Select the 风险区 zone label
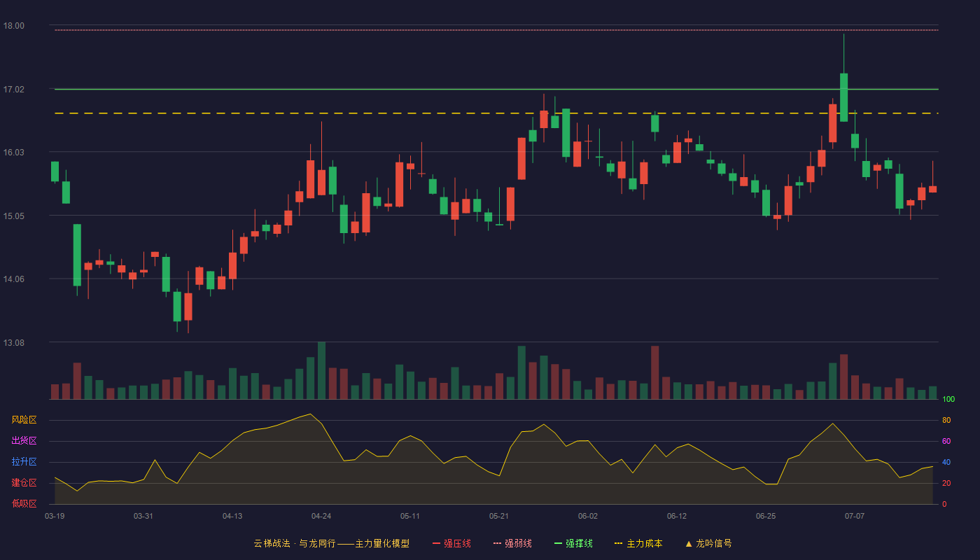 pos(24,420)
